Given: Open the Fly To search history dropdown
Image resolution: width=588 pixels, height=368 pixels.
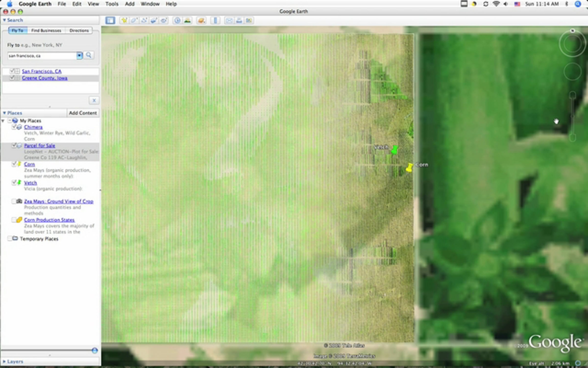Looking at the screenshot, I should click(79, 56).
